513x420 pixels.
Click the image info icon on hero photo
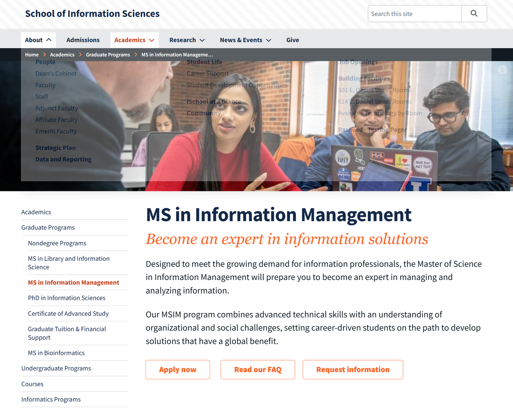(502, 70)
